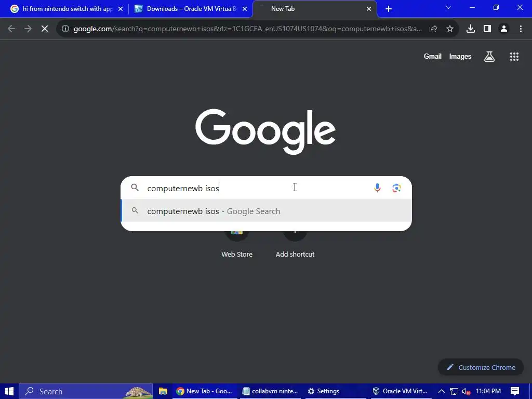Start voice search with microphone icon

click(377, 188)
